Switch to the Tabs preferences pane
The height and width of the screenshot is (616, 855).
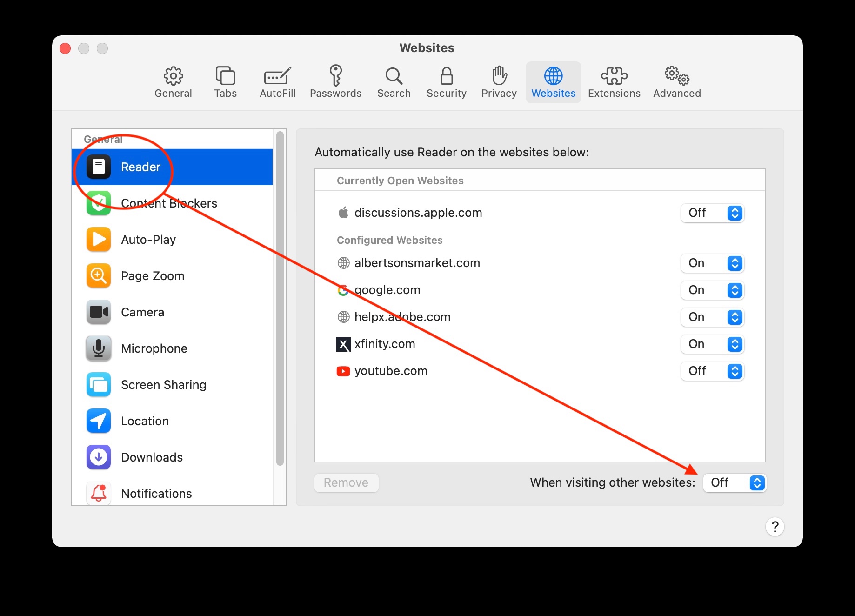225,82
